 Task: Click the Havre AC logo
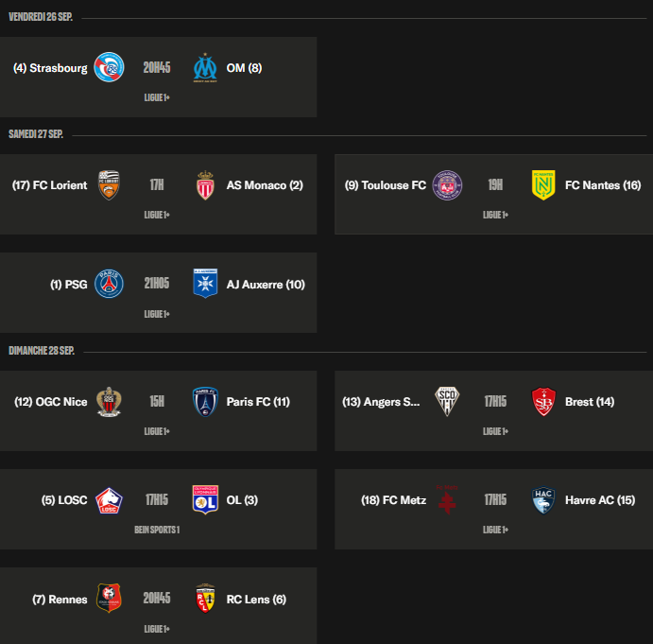coord(543,500)
